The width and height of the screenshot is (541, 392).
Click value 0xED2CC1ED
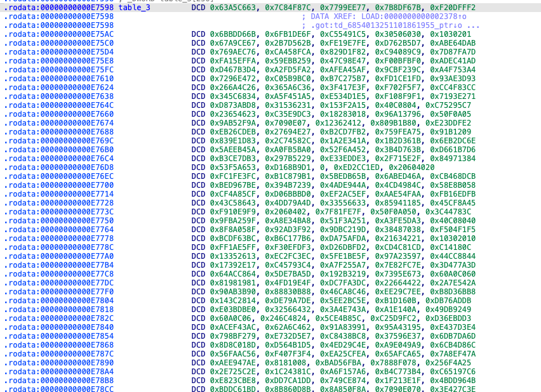[x=356, y=167]
